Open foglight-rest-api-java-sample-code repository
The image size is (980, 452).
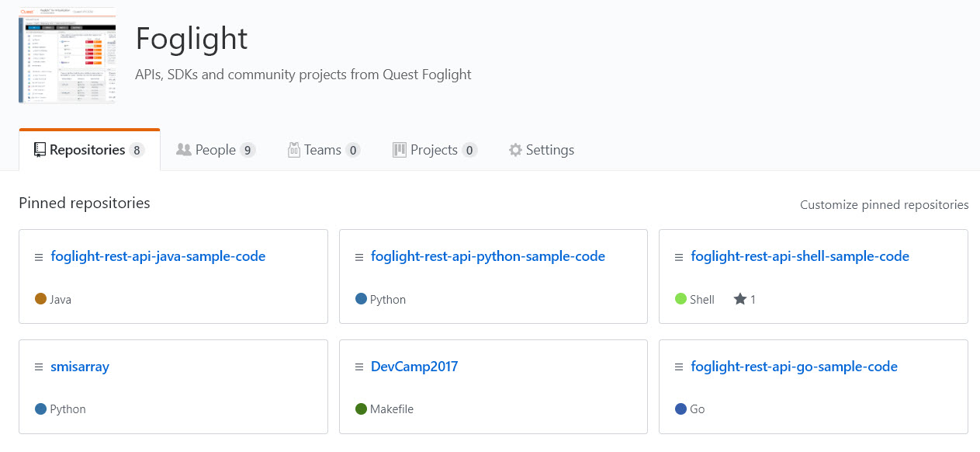(x=158, y=256)
